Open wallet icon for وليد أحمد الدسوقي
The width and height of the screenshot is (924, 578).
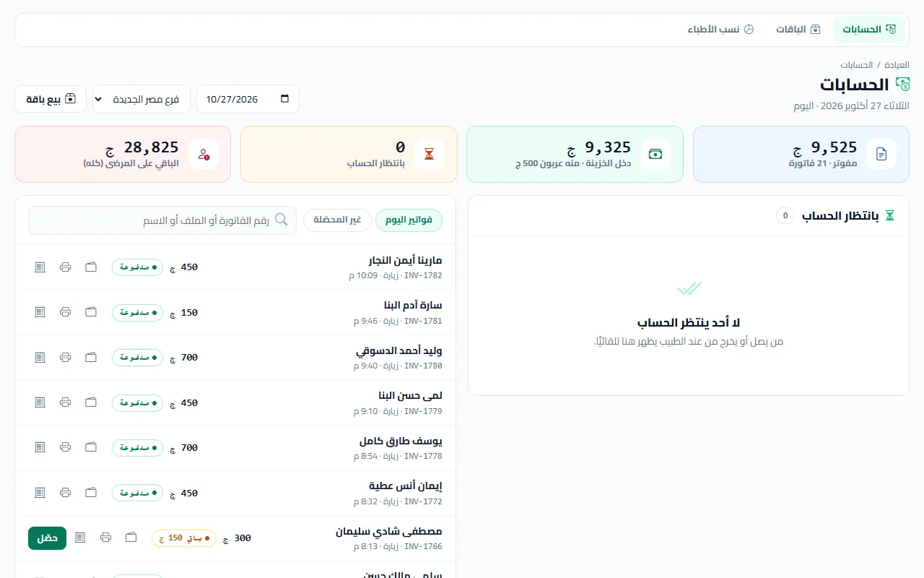tap(91, 358)
